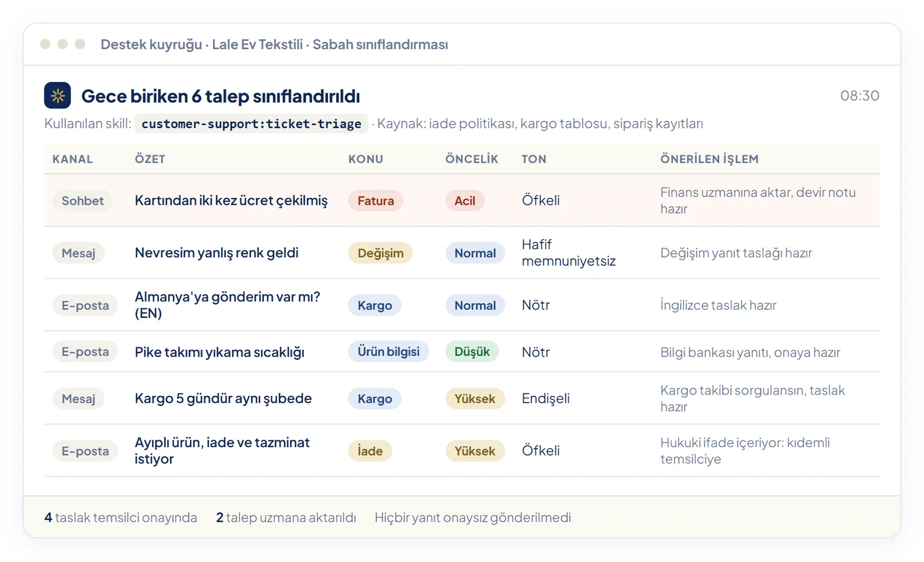Click the Acil priority badge
This screenshot has width=924, height=562.
(464, 201)
